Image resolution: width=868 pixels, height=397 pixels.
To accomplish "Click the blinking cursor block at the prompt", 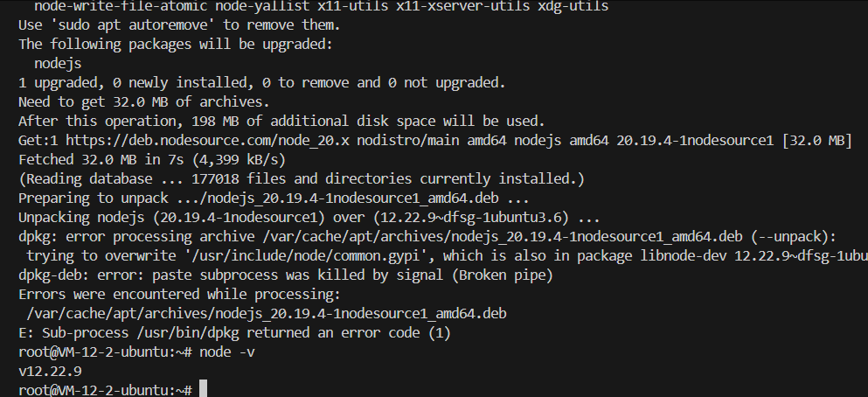I will click(x=203, y=389).
